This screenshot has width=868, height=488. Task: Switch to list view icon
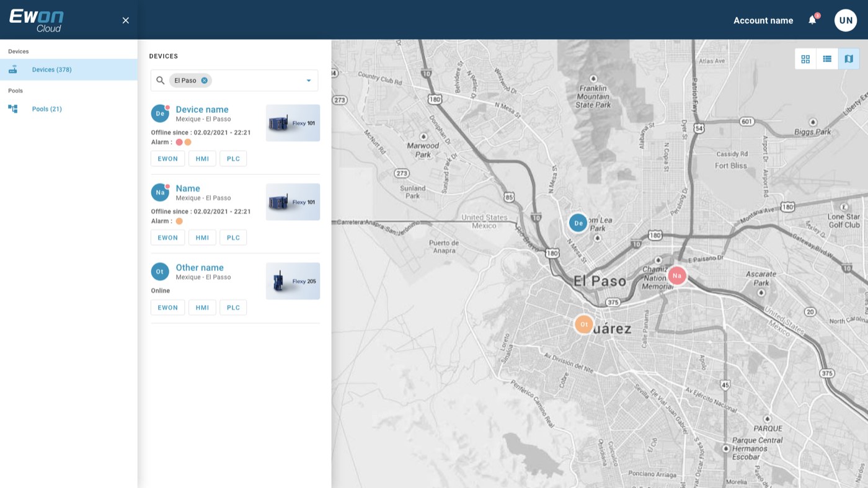(x=827, y=59)
